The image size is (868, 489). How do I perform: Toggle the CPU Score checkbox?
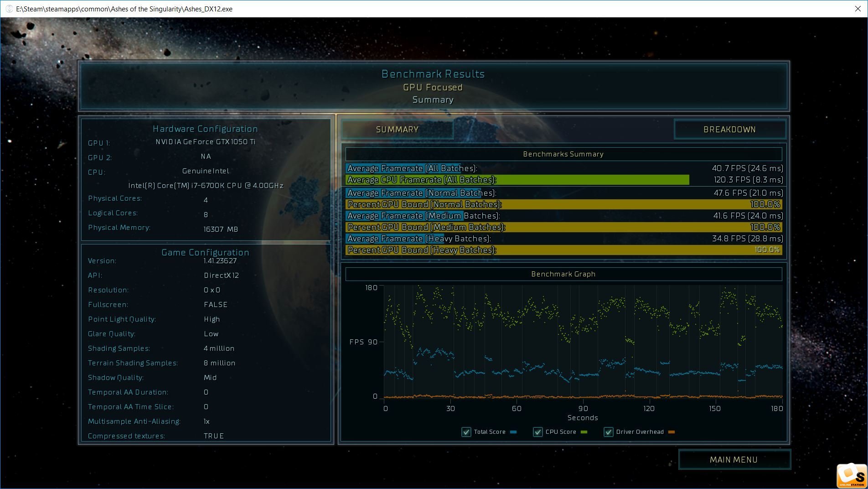pyautogui.click(x=537, y=432)
